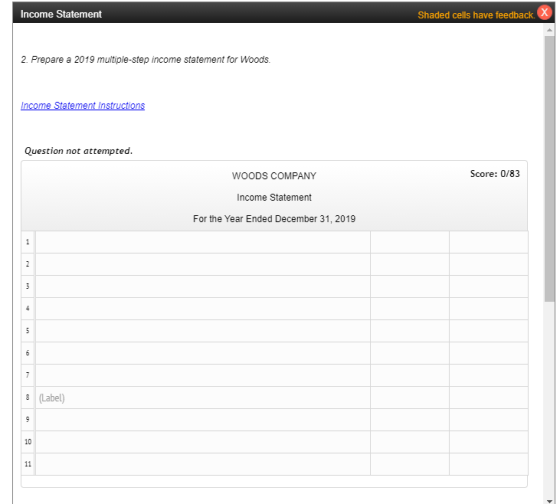Click the rightmost amount cell in row 7
This screenshot has width=560, height=504.
(489, 375)
